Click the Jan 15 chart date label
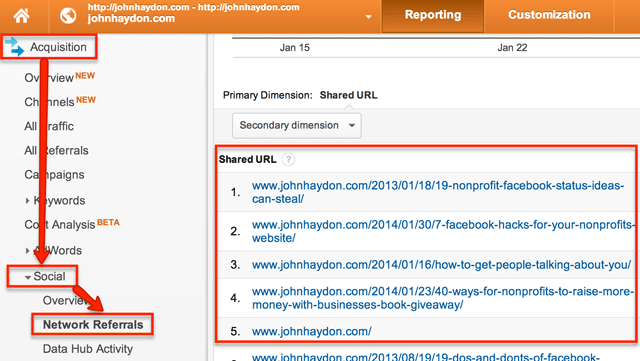The height and width of the screenshot is (361, 640). [x=294, y=48]
